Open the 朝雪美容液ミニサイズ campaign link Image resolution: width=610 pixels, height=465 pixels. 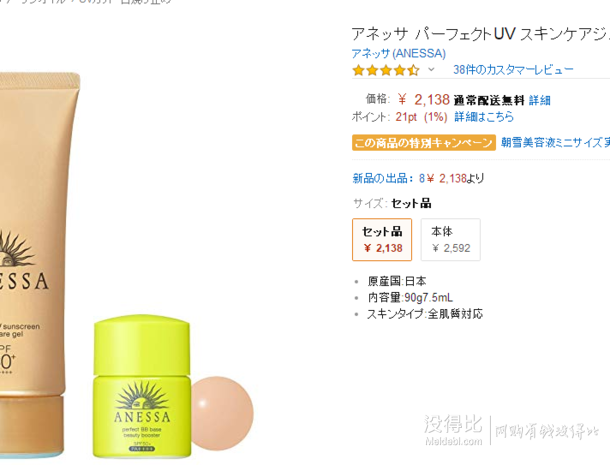click(555, 142)
